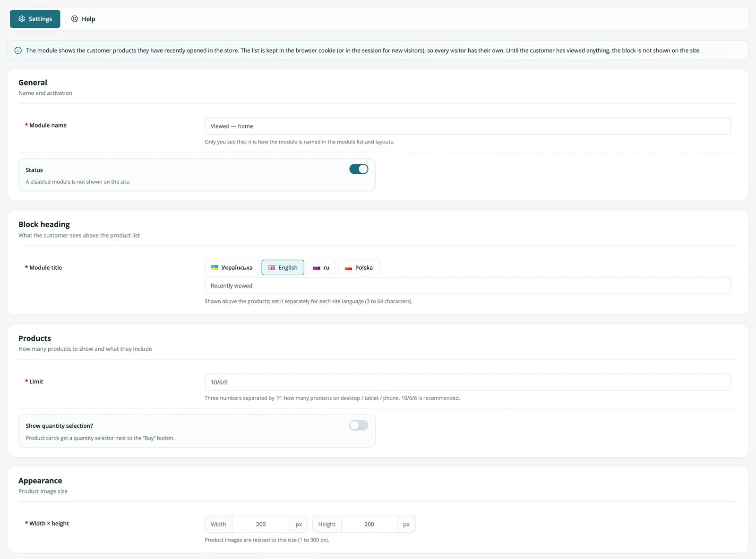Click hint text '10/6/6 is recommended'
The width and height of the screenshot is (756, 559).
(430, 398)
